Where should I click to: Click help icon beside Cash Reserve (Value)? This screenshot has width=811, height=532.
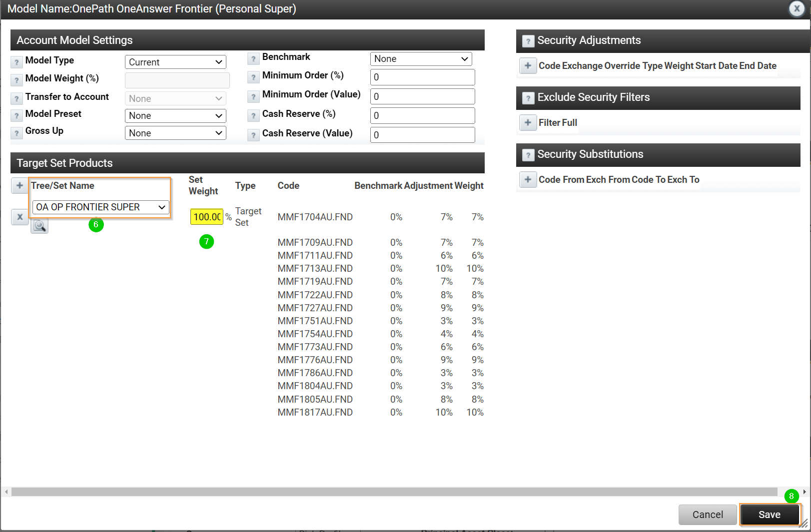click(253, 135)
